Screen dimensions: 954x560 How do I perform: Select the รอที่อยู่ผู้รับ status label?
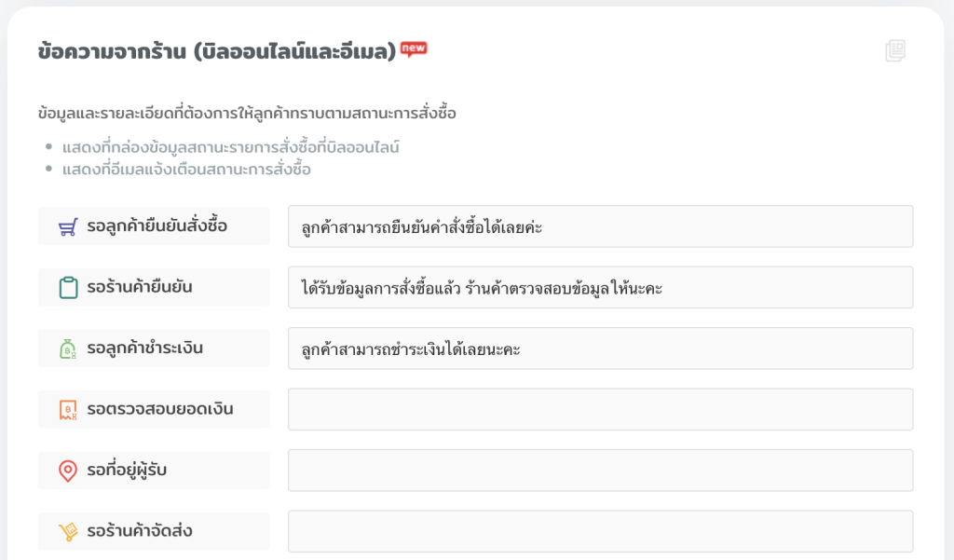click(x=127, y=471)
